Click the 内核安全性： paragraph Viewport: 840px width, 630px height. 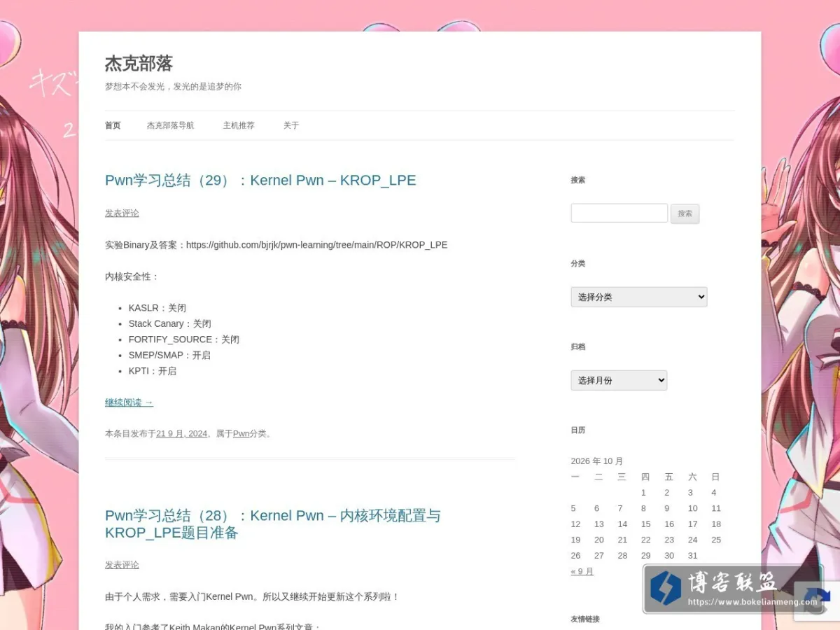(x=132, y=276)
